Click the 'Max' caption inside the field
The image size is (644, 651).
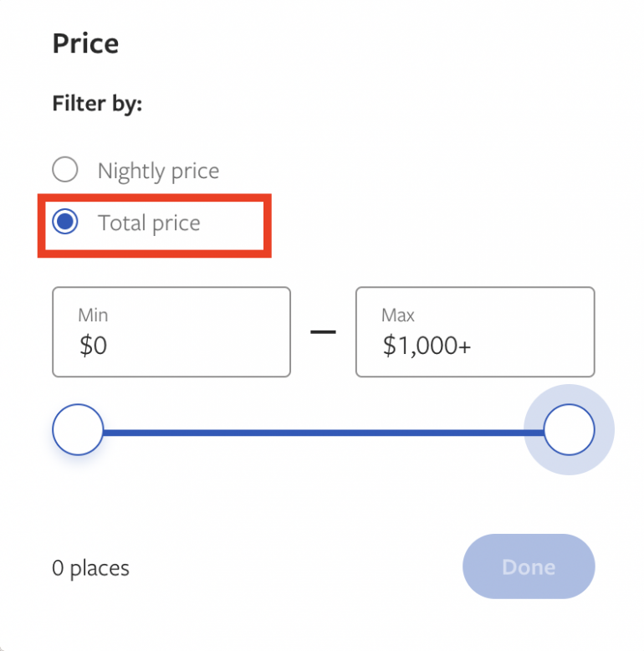pyautogui.click(x=398, y=315)
